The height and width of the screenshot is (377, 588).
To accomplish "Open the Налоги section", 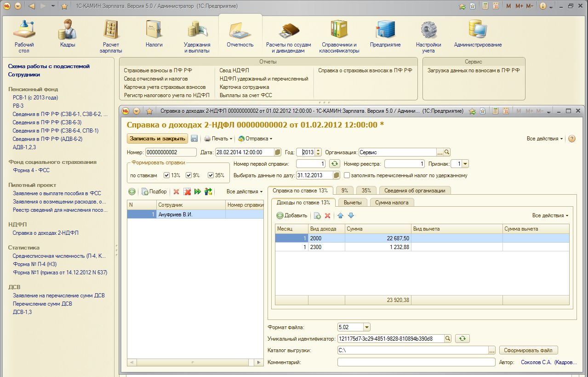I will pyautogui.click(x=154, y=34).
